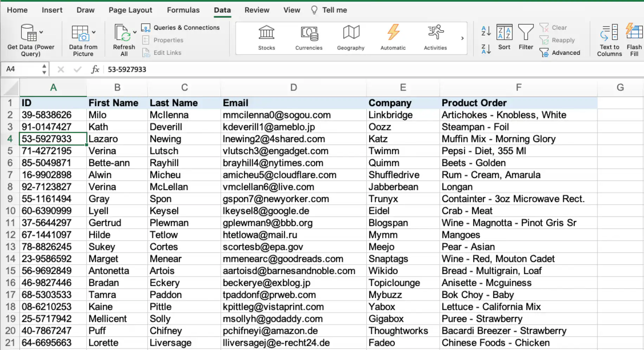Sort descending Z to A

(486, 49)
